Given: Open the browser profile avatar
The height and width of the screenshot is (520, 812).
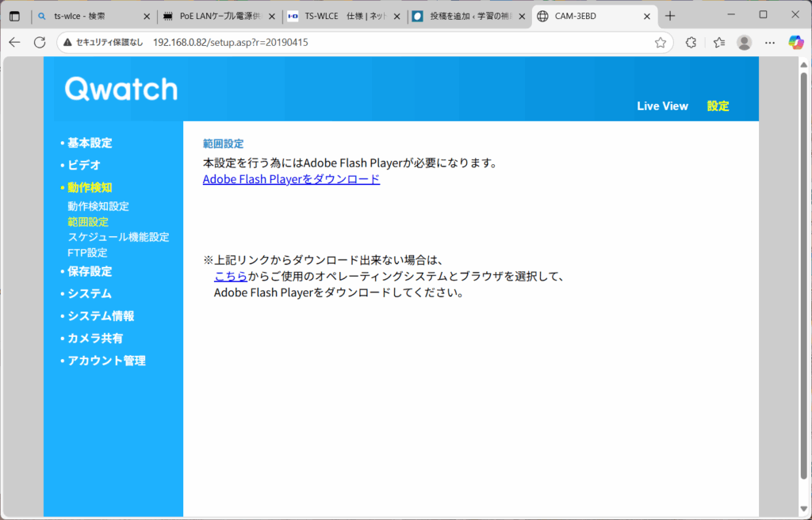Looking at the screenshot, I should pyautogui.click(x=744, y=43).
